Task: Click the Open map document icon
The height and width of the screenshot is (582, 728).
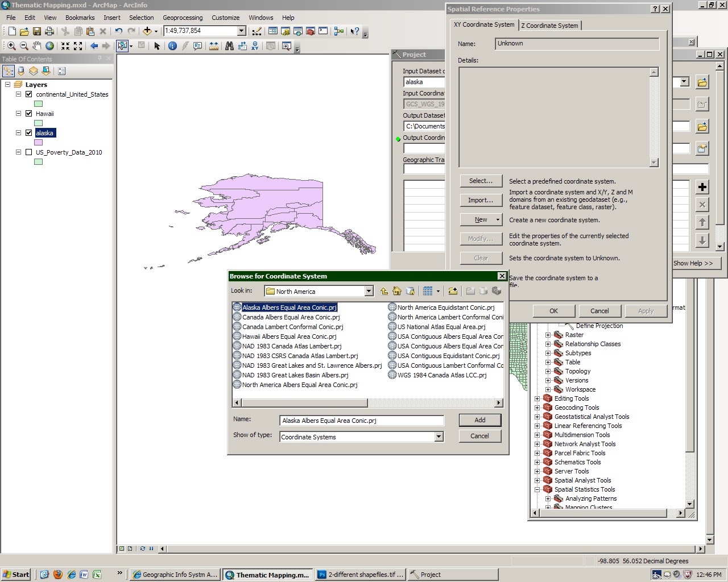Action: point(24,31)
